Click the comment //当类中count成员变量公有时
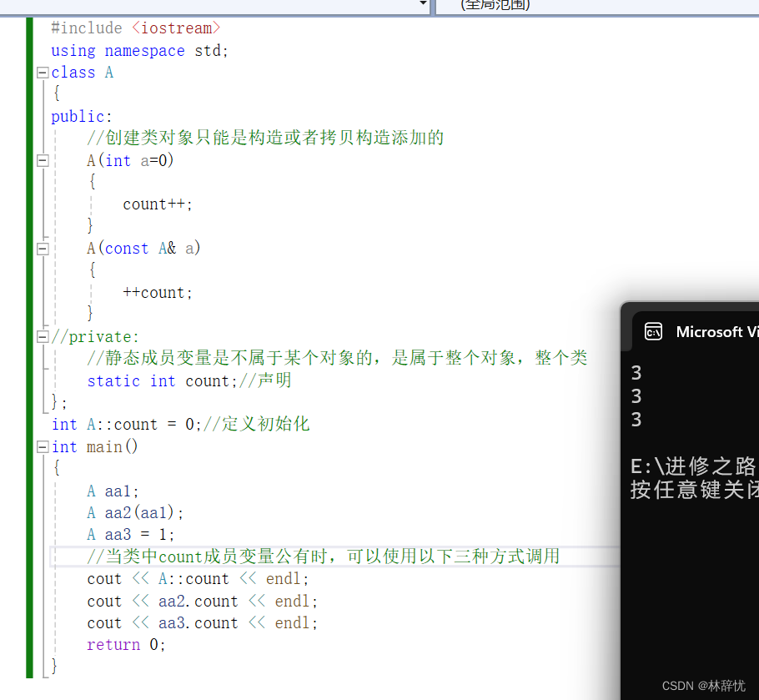Image resolution: width=759 pixels, height=700 pixels. pos(324,556)
